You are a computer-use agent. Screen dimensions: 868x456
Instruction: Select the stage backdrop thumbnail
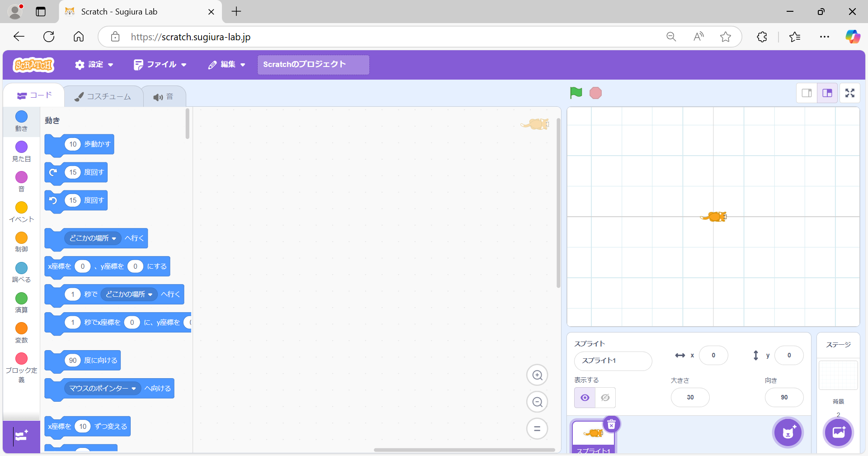(838, 375)
